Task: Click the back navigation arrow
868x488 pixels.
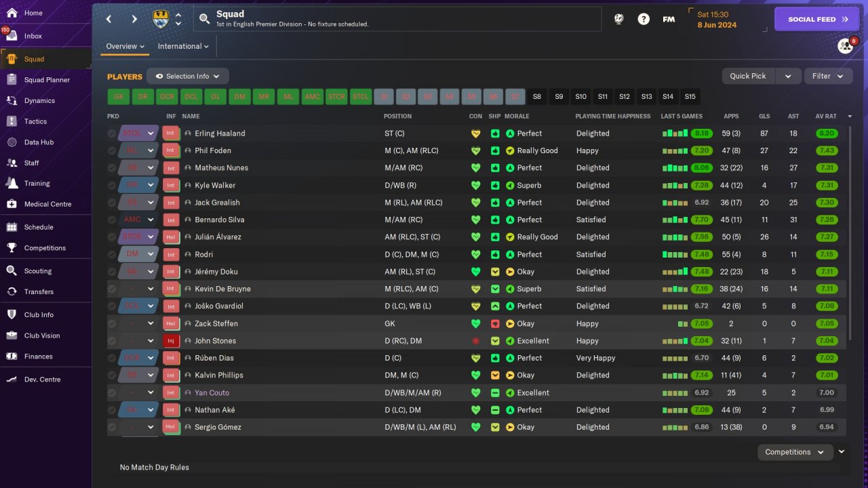Action: pyautogui.click(x=109, y=19)
